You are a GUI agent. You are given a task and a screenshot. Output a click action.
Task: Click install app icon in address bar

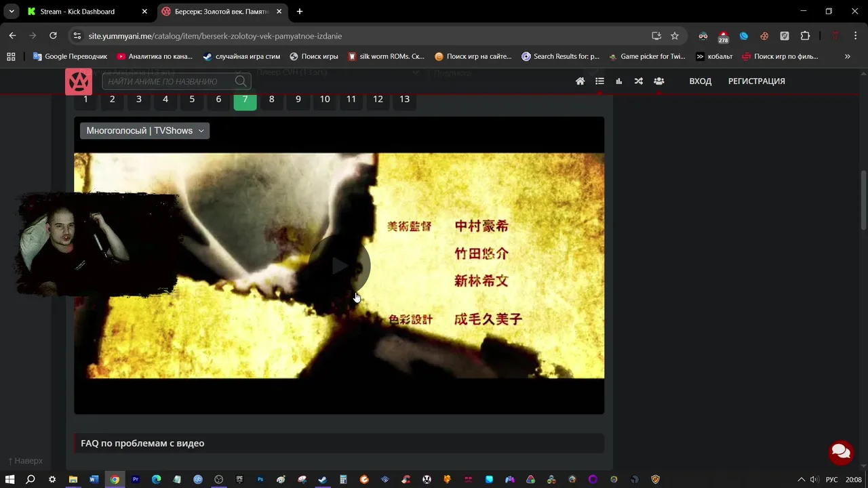click(656, 36)
